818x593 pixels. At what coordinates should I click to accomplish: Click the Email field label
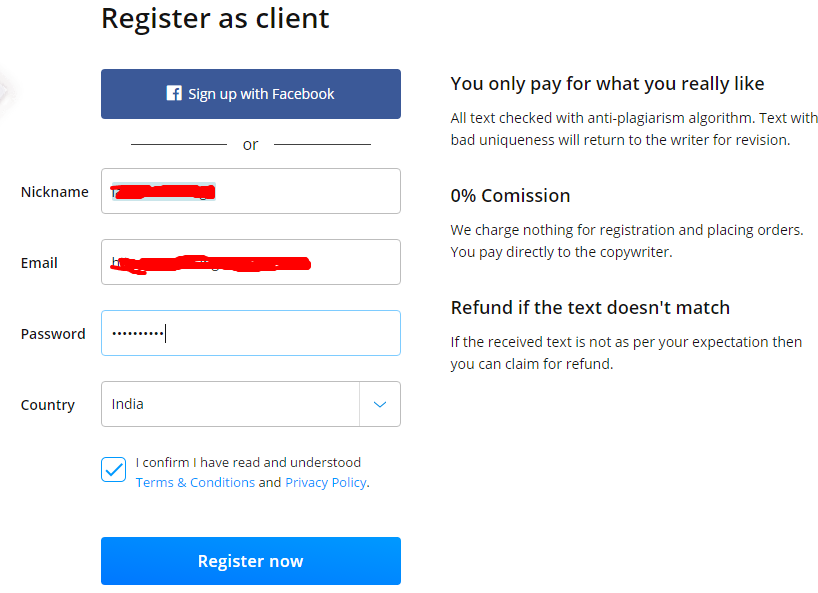pyautogui.click(x=39, y=263)
